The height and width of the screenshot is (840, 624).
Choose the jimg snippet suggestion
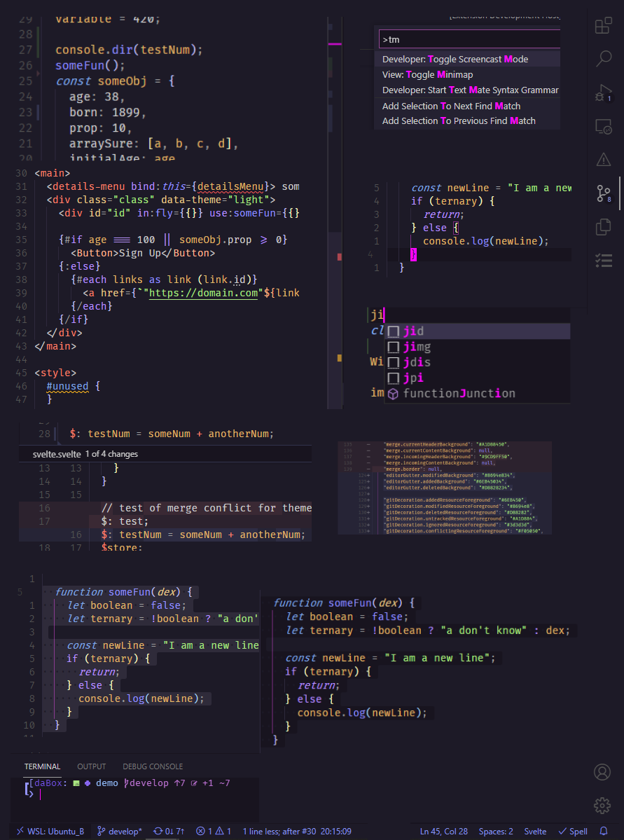(x=477, y=347)
